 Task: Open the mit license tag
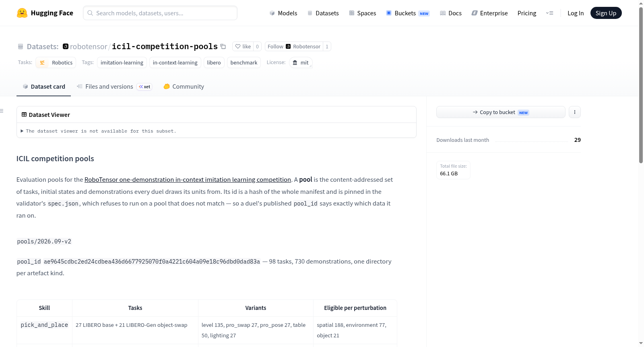pyautogui.click(x=301, y=62)
